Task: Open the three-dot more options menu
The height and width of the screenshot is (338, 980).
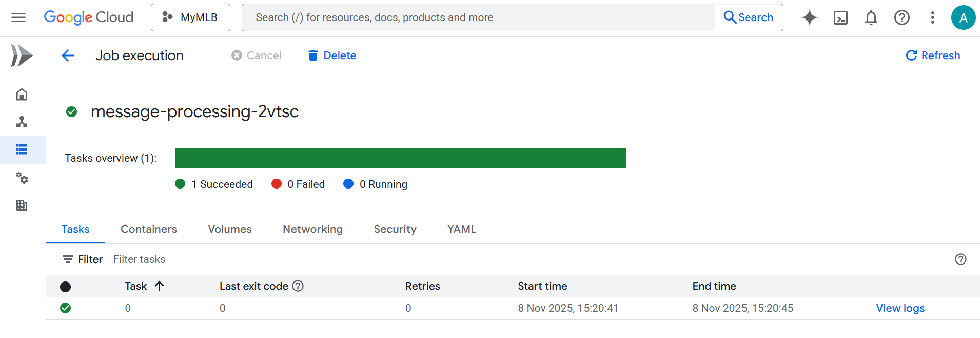Action: pyautogui.click(x=932, y=17)
